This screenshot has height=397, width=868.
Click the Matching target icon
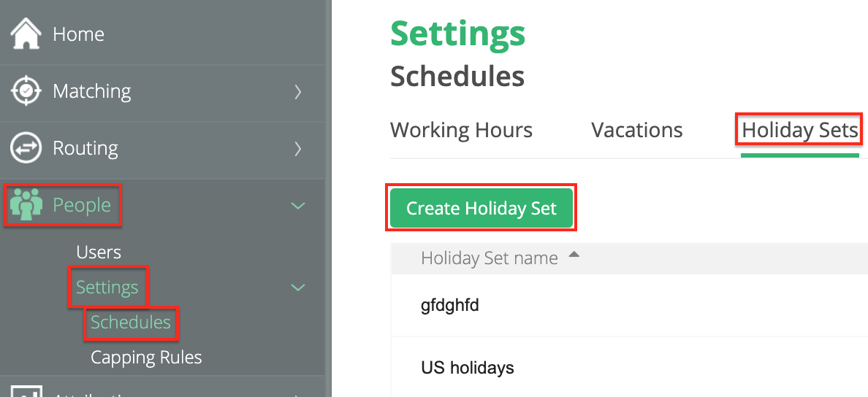[26, 91]
